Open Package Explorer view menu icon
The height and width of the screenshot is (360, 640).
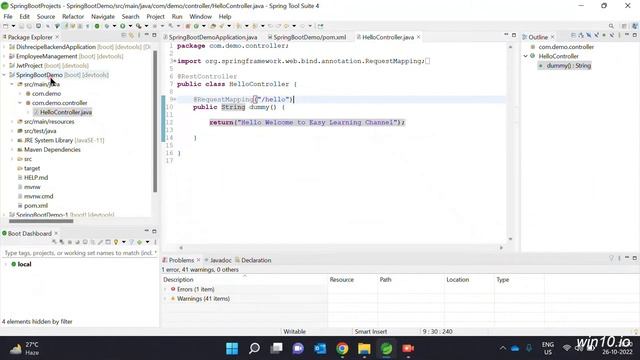point(138,36)
